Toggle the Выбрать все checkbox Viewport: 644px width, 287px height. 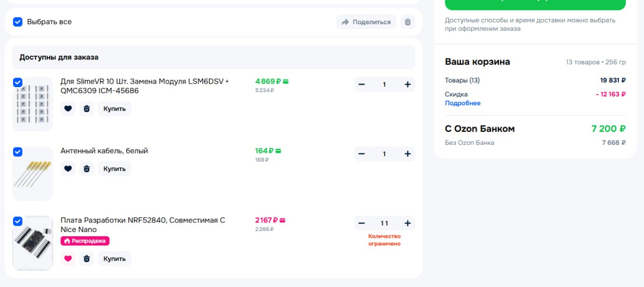tap(18, 22)
